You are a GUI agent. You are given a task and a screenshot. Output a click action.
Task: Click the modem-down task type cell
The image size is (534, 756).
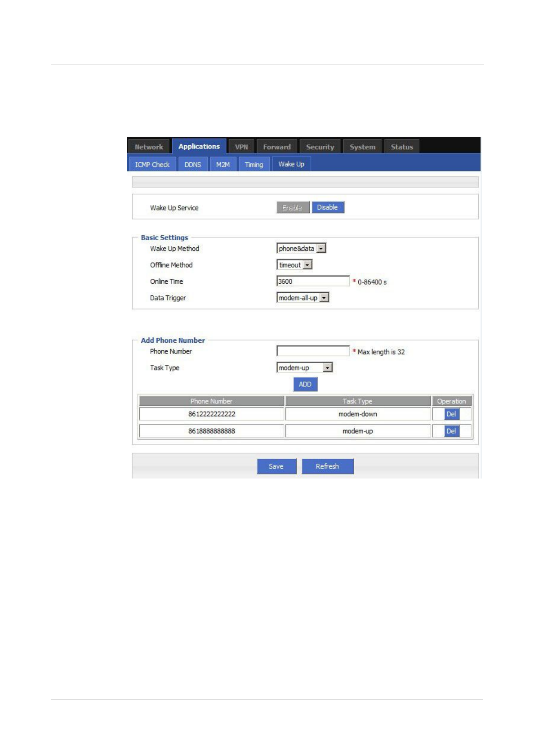pos(358,414)
